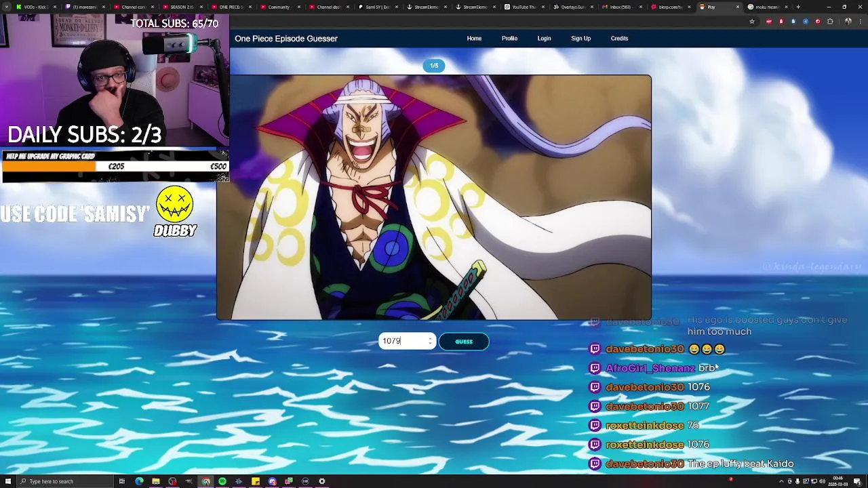Open the notification center icon
Image resolution: width=868 pixels, height=488 pixels.
pos(857,481)
